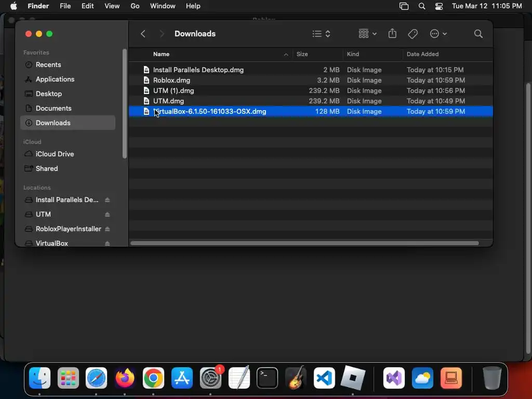Image resolution: width=532 pixels, height=399 pixels.
Task: Open Finder from the Dock
Action: pos(39,378)
